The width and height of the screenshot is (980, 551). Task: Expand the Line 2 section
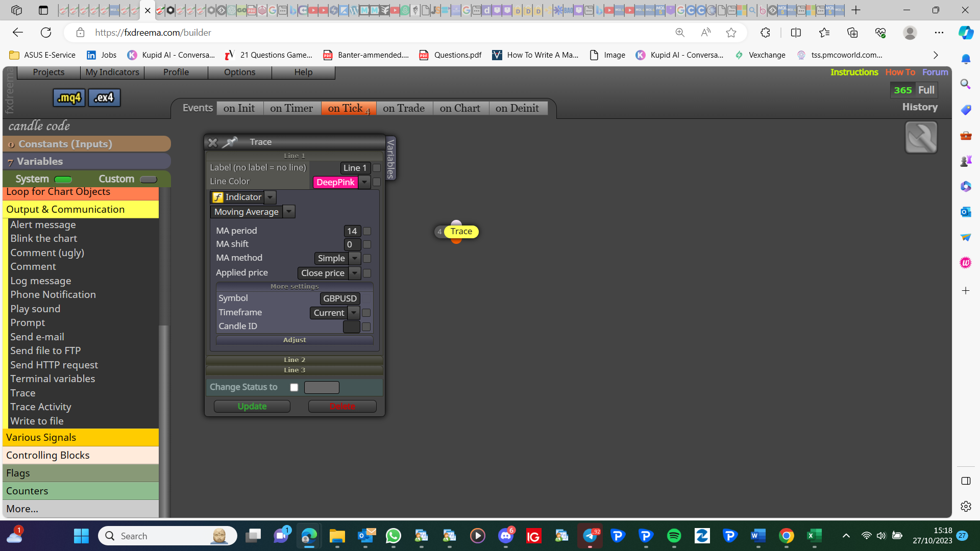(x=295, y=360)
